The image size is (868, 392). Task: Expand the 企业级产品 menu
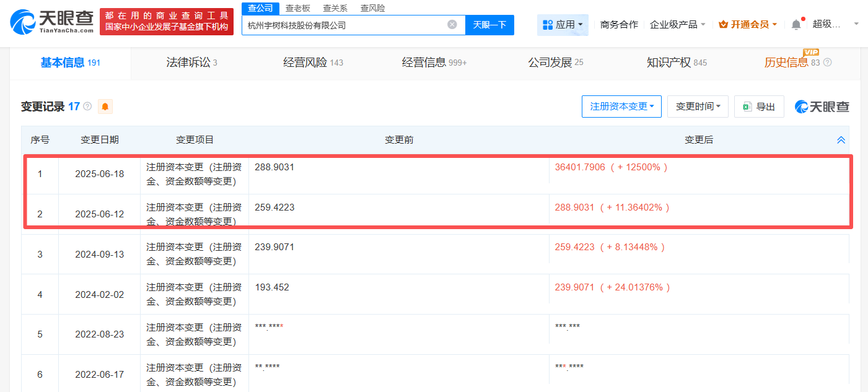(678, 25)
